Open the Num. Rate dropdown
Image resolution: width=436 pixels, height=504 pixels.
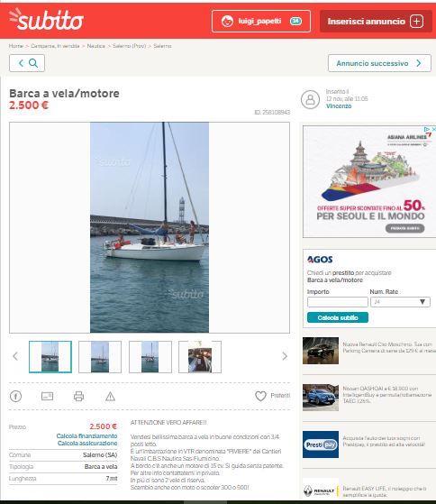tap(400, 302)
